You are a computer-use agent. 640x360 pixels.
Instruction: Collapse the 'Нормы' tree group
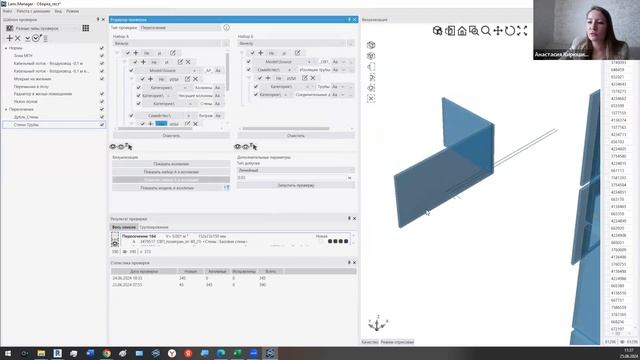click(x=6, y=48)
